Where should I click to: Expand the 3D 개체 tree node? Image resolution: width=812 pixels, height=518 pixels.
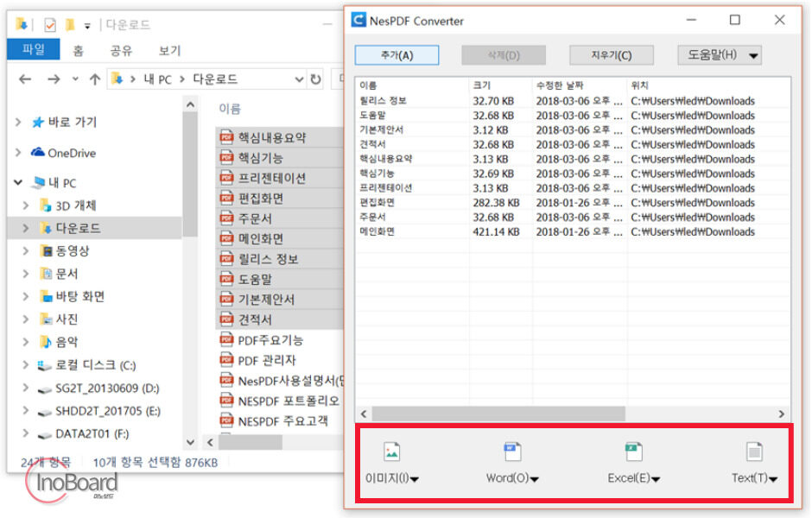tap(25, 205)
